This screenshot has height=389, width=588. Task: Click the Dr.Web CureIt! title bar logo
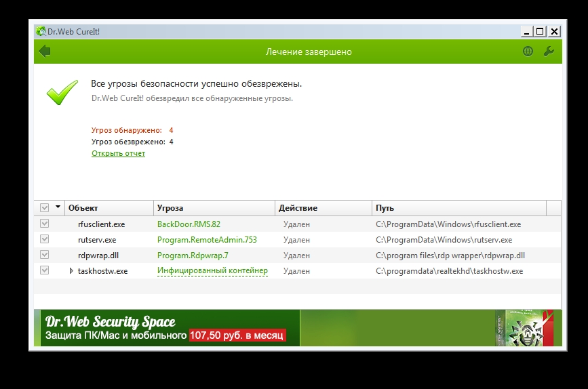[x=41, y=31]
